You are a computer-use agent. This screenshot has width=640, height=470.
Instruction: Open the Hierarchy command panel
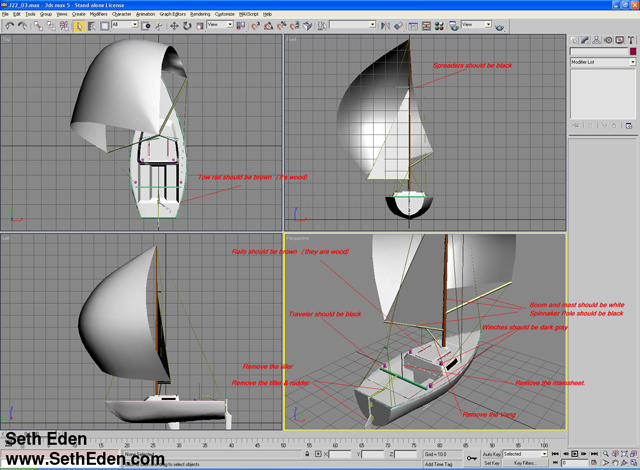[598, 39]
